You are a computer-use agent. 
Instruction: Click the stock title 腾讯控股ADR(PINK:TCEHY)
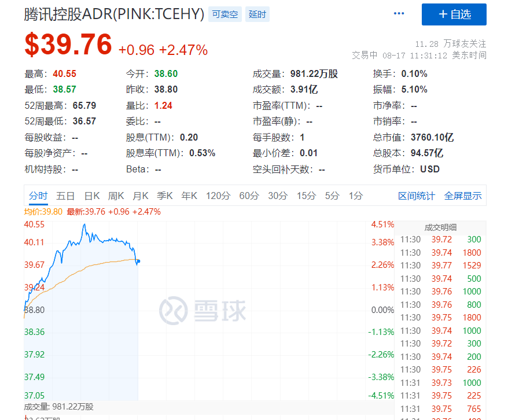(114, 14)
